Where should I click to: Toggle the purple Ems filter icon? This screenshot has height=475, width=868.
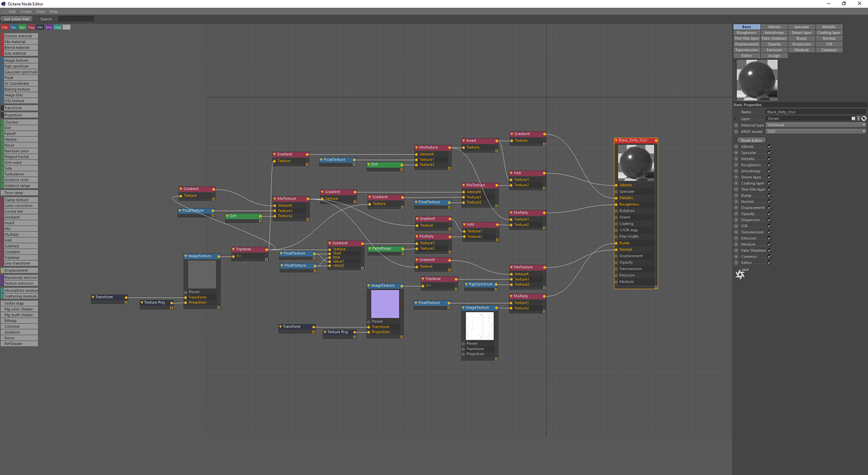tap(48, 27)
